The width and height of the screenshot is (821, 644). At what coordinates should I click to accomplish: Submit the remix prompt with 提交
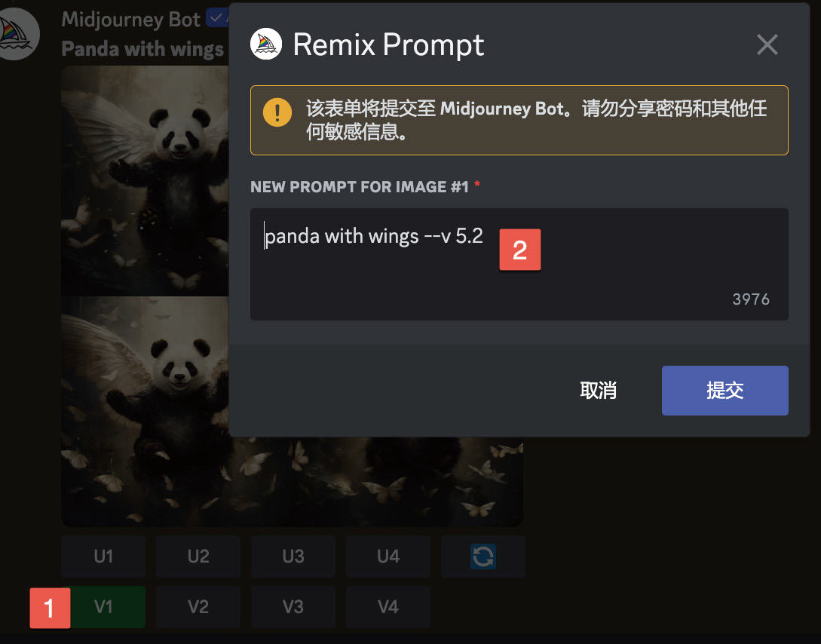click(x=725, y=391)
